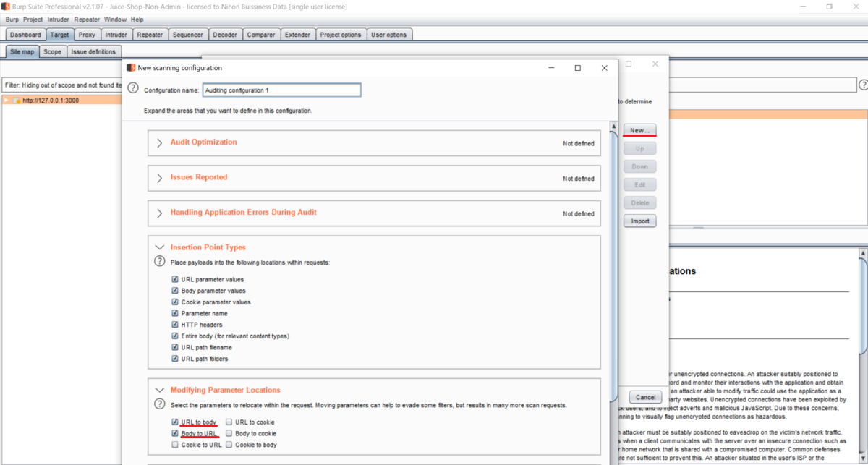Open the Intruder menu
The height and width of the screenshot is (465, 868).
click(x=59, y=20)
